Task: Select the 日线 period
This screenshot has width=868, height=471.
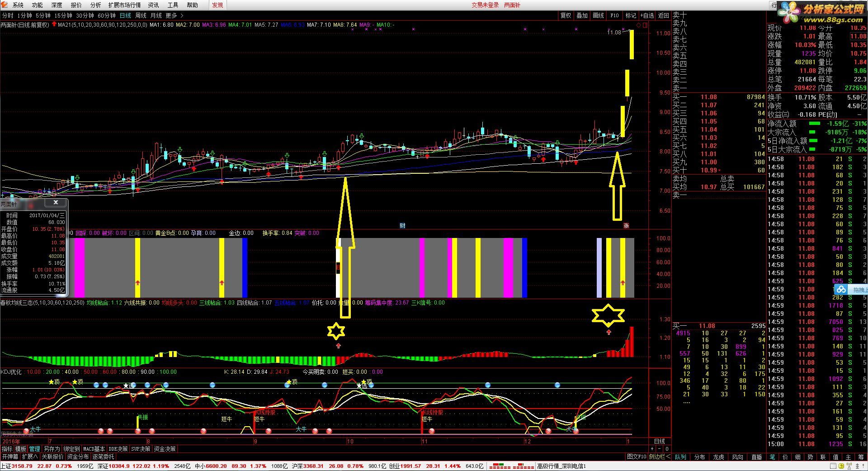Action: pos(125,15)
